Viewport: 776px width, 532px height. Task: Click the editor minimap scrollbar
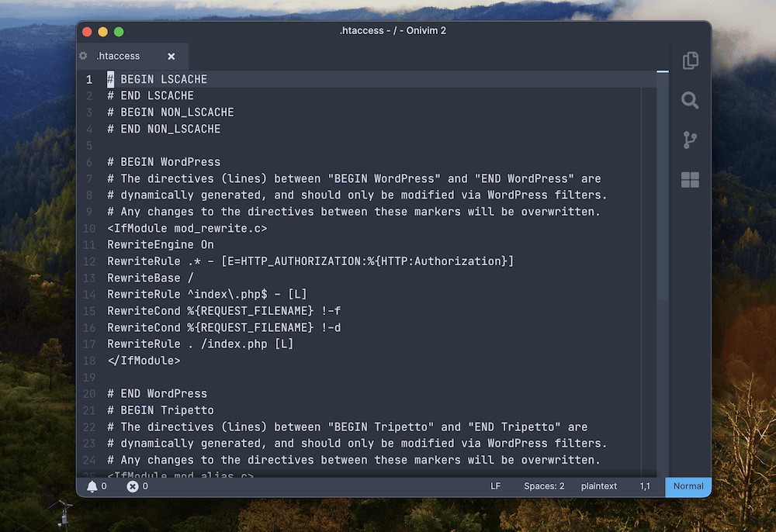coord(662,194)
